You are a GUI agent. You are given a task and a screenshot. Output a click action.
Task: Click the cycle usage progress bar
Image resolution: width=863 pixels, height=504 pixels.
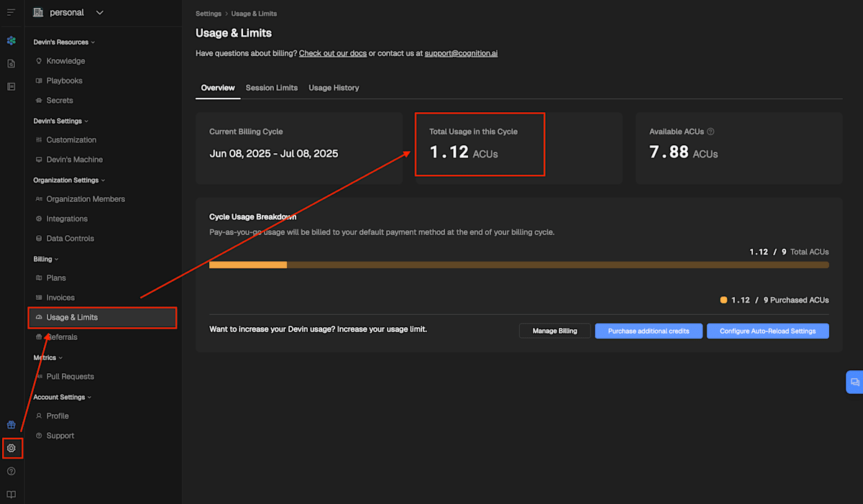(x=519, y=265)
